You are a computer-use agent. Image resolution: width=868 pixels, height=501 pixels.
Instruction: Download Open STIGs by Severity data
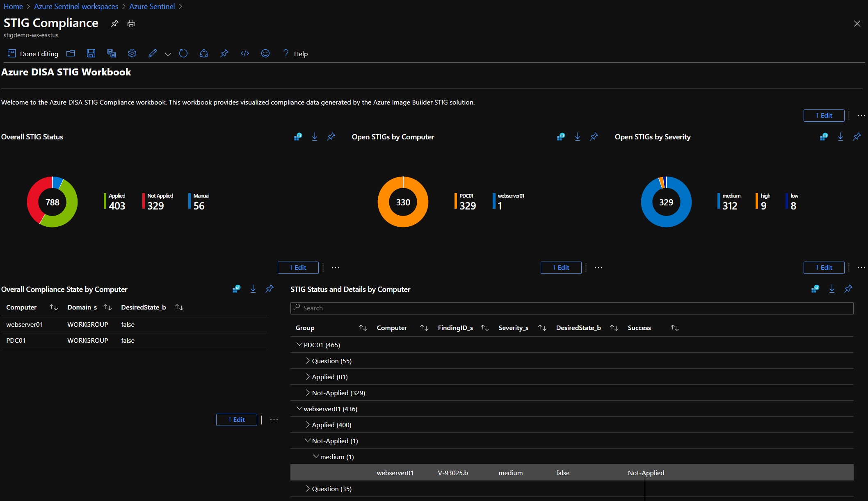841,137
